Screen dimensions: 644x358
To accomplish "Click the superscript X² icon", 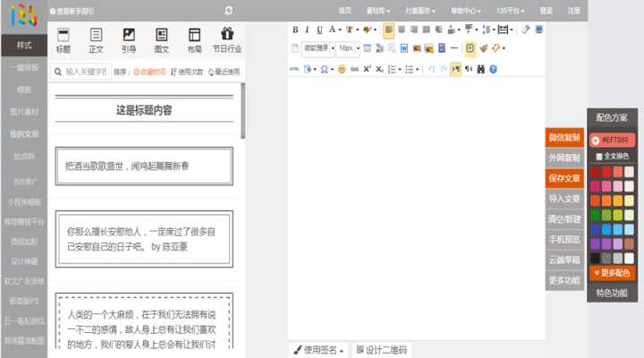I will click(x=368, y=69).
